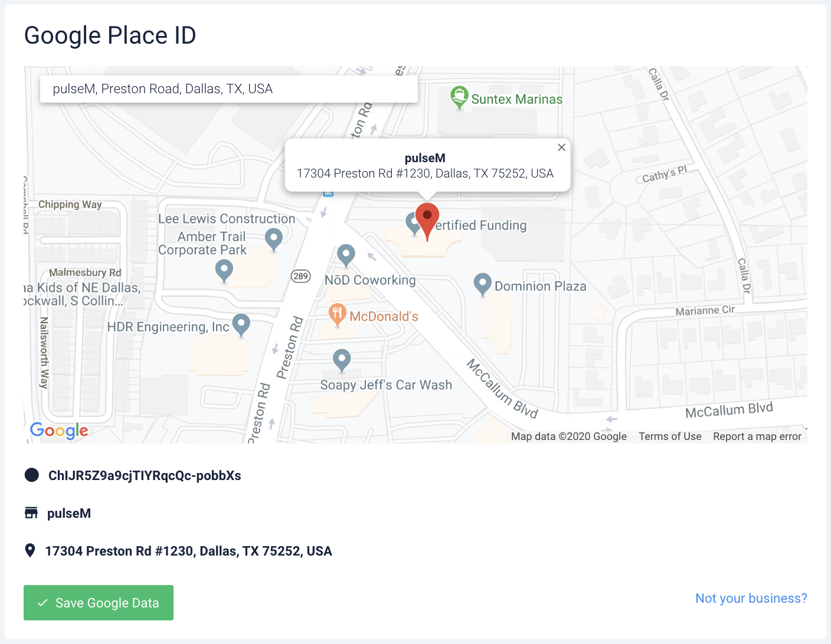Close the pulseM info window
This screenshot has width=831, height=644.
point(561,147)
